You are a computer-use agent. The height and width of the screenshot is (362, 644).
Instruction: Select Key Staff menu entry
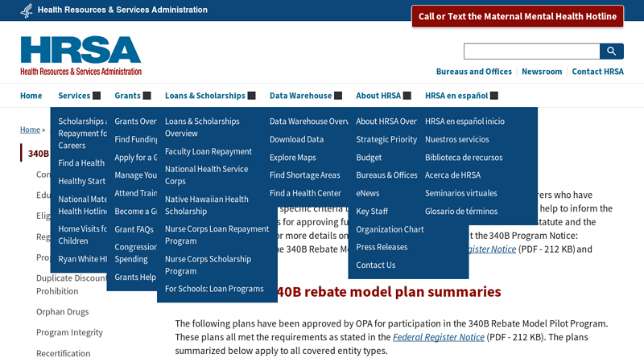(372, 212)
